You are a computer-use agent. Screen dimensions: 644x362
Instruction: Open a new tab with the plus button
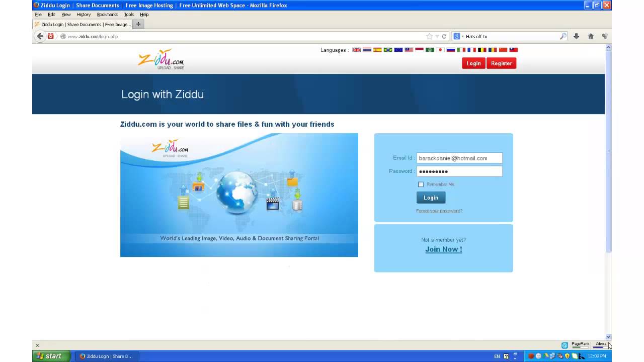(x=138, y=24)
